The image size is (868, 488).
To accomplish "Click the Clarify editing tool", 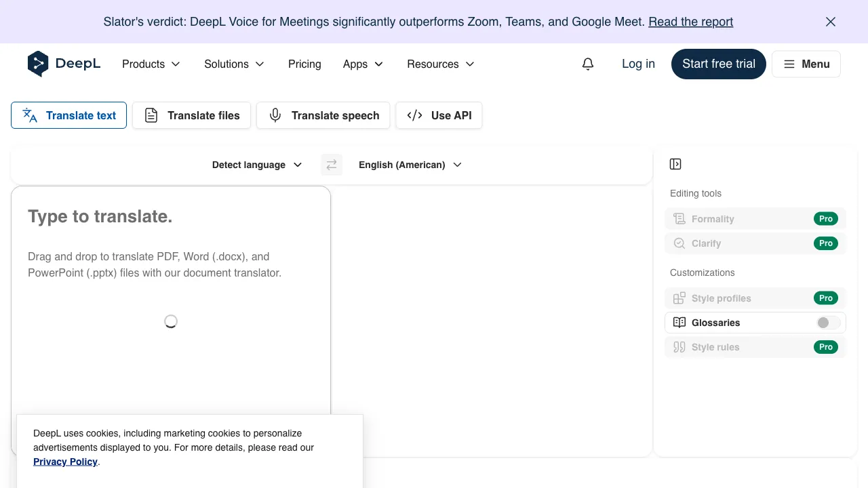I will click(x=755, y=243).
